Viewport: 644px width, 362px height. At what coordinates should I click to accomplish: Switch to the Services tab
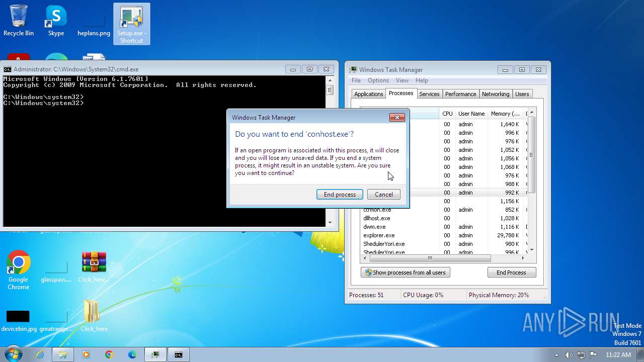coord(429,94)
